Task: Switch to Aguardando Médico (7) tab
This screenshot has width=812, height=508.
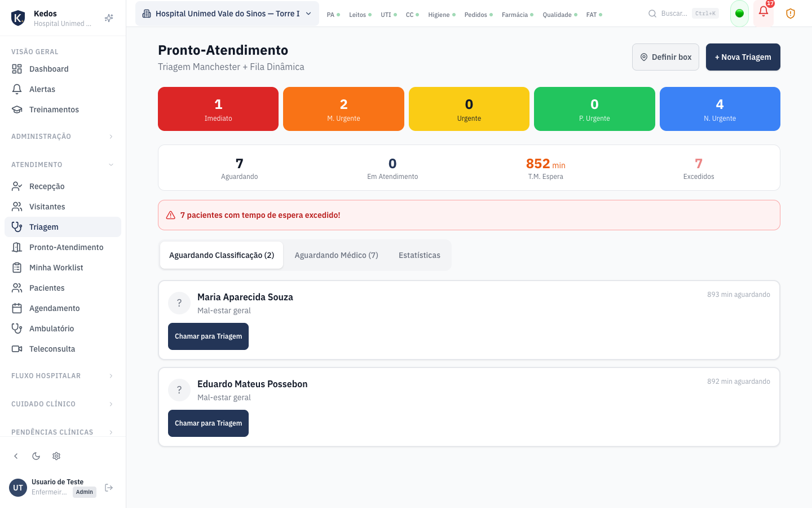Action: pyautogui.click(x=337, y=255)
